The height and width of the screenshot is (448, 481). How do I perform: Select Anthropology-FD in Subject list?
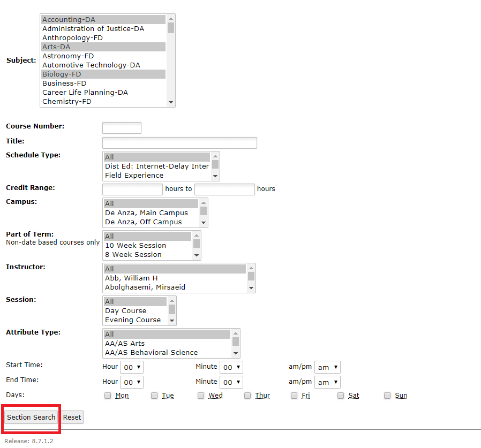[x=72, y=38]
